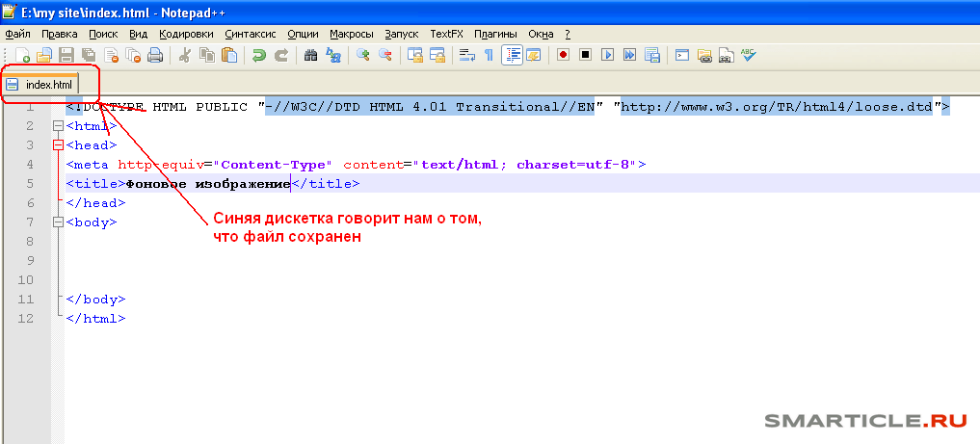Screen dimensions: 980x444
Task: Collapse the <html> fold marker on line 2
Action: point(59,126)
